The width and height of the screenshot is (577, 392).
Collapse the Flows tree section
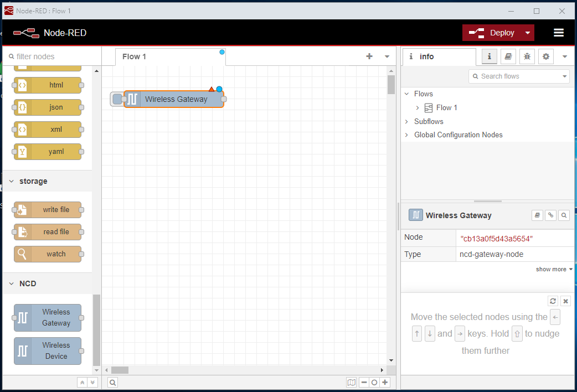point(406,94)
